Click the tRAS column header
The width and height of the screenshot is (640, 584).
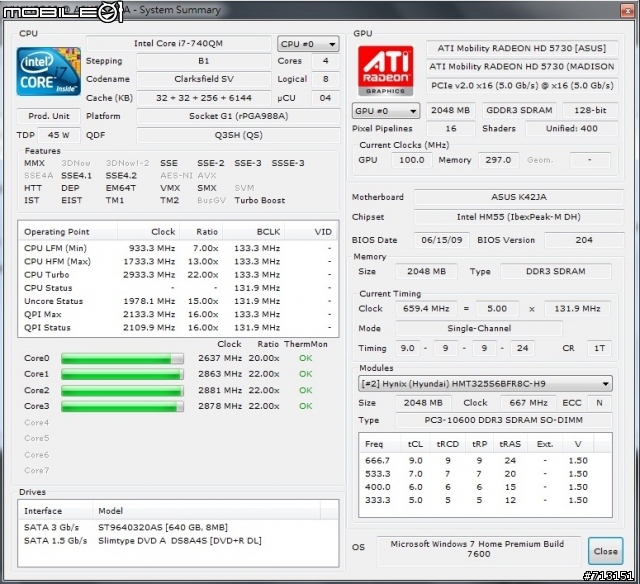510,444
